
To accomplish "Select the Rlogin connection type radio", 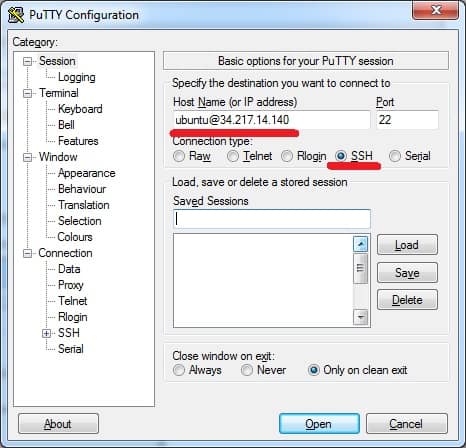I will click(x=287, y=156).
